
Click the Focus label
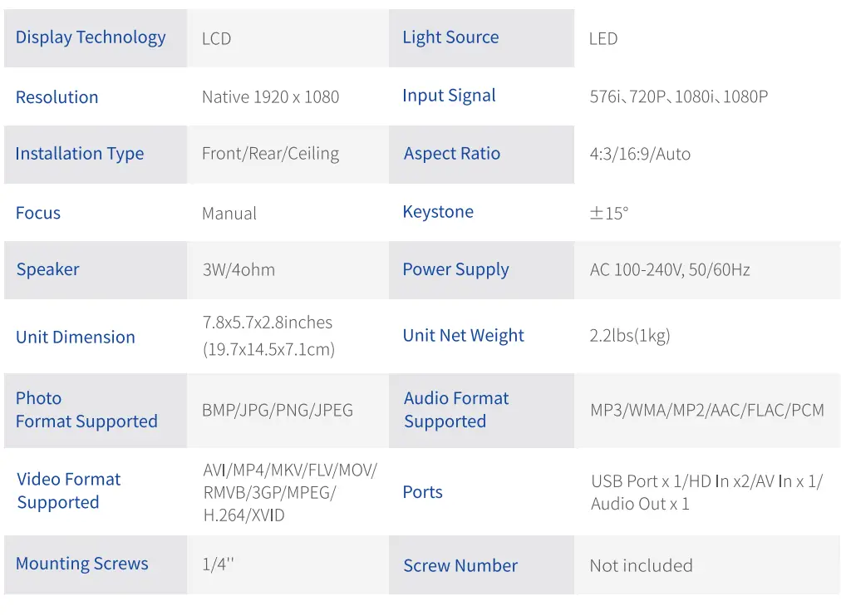38,213
